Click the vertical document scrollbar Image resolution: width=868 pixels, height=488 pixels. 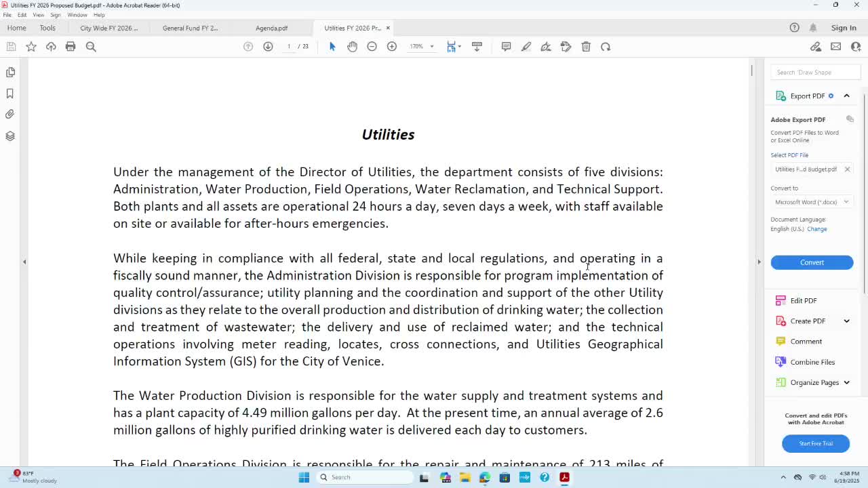coord(751,69)
